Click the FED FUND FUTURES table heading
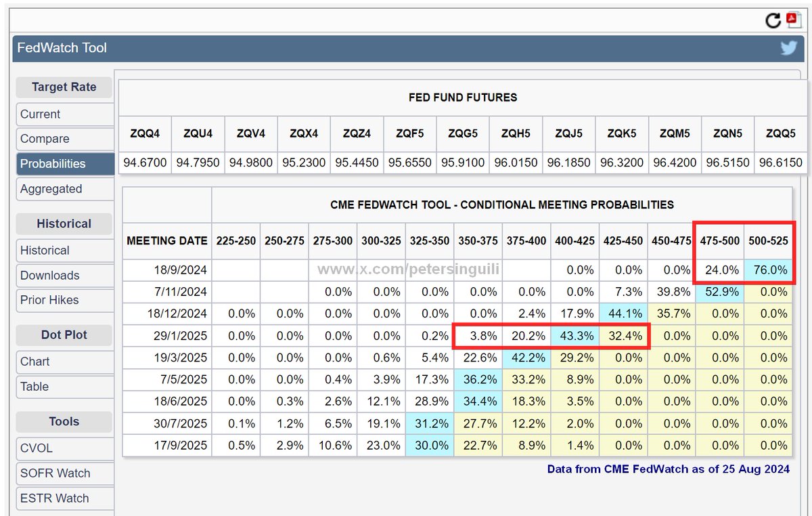The height and width of the screenshot is (516, 812). click(x=463, y=98)
